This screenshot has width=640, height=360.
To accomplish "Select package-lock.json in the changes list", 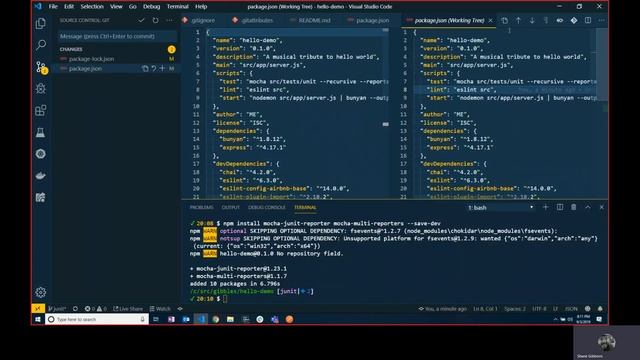I will tap(91, 59).
